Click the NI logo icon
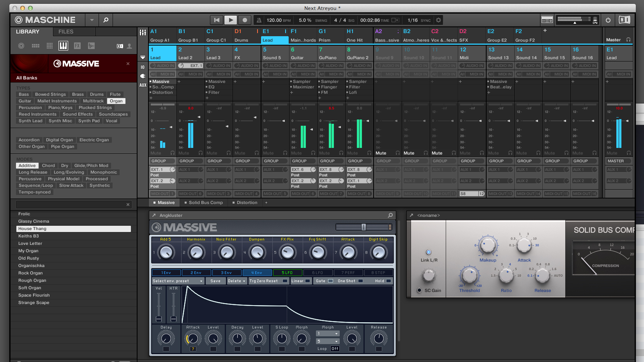This screenshot has width=644, height=362. (x=624, y=20)
